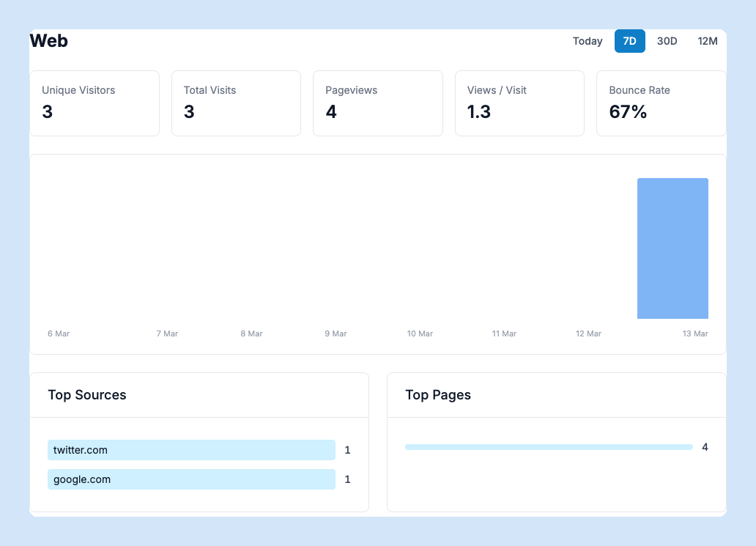Select the google.com traffic source
This screenshot has height=546, width=756.
[x=191, y=479]
